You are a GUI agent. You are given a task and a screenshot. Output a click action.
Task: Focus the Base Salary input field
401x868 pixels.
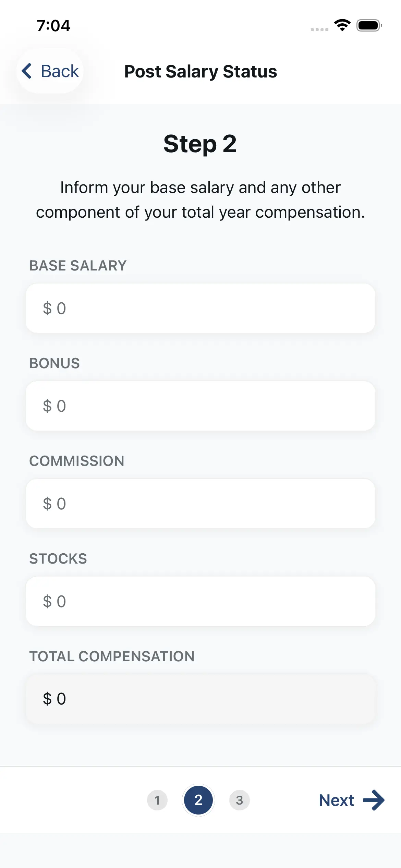[200, 308]
